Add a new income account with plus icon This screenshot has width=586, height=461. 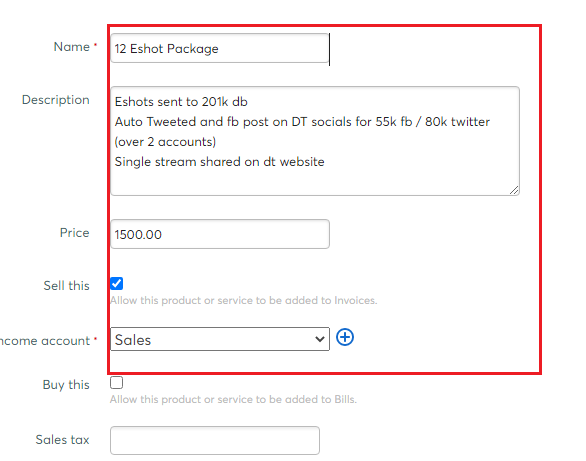pyautogui.click(x=345, y=337)
